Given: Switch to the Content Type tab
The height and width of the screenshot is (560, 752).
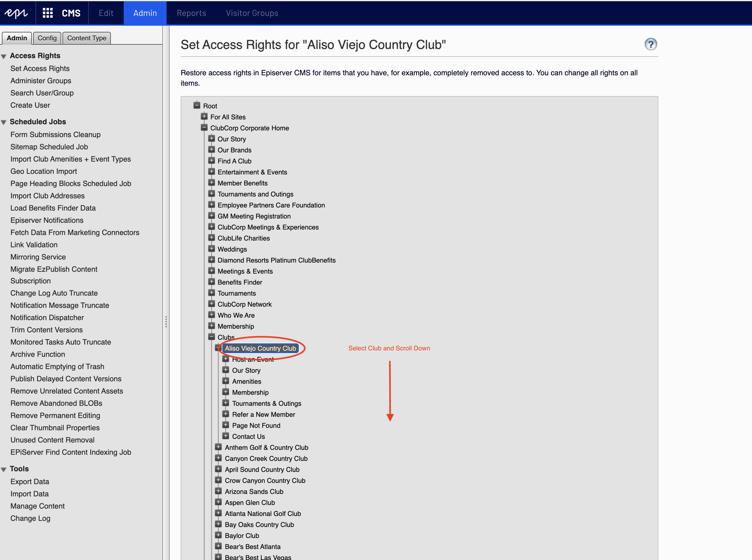Looking at the screenshot, I should click(86, 38).
